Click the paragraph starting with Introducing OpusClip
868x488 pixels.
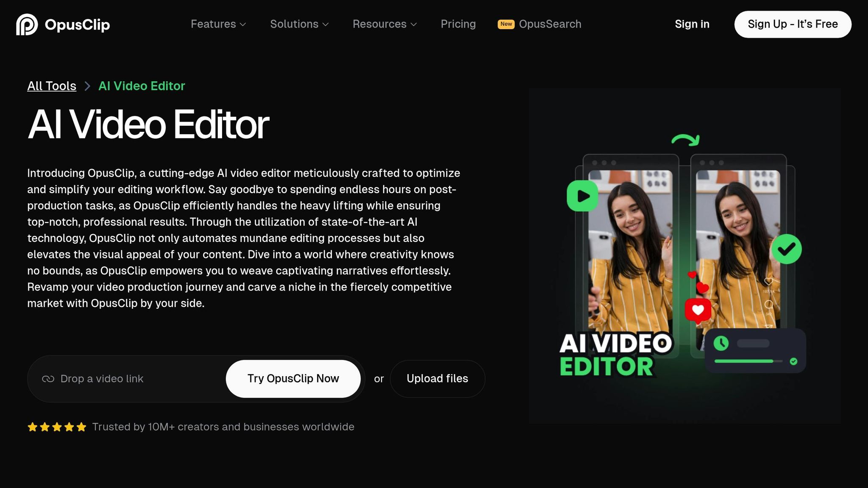(x=244, y=238)
